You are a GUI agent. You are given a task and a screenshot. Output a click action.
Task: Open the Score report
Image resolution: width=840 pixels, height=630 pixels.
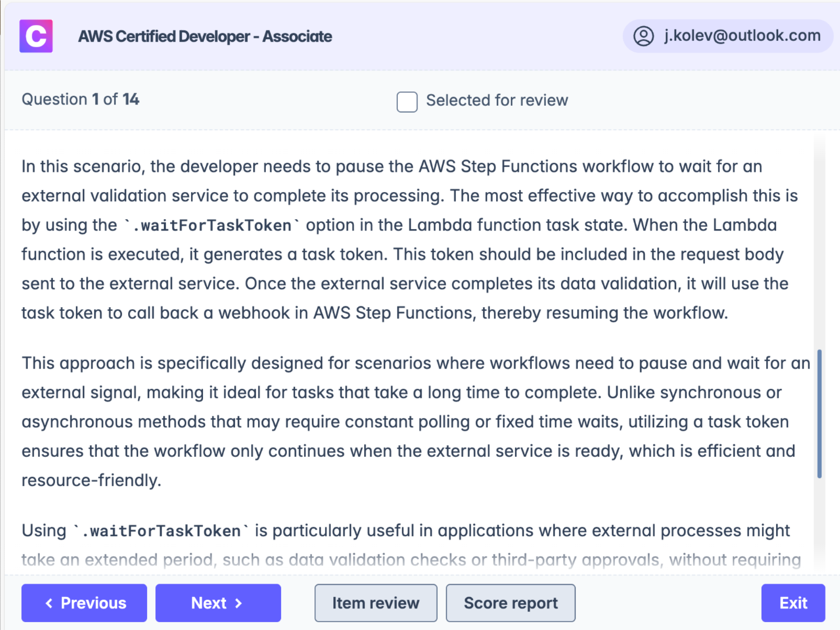pyautogui.click(x=510, y=603)
